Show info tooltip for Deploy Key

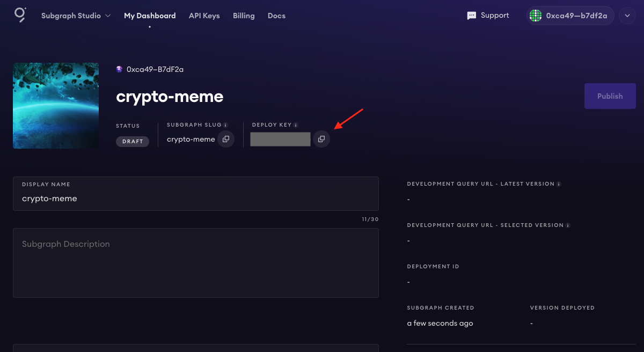(296, 125)
